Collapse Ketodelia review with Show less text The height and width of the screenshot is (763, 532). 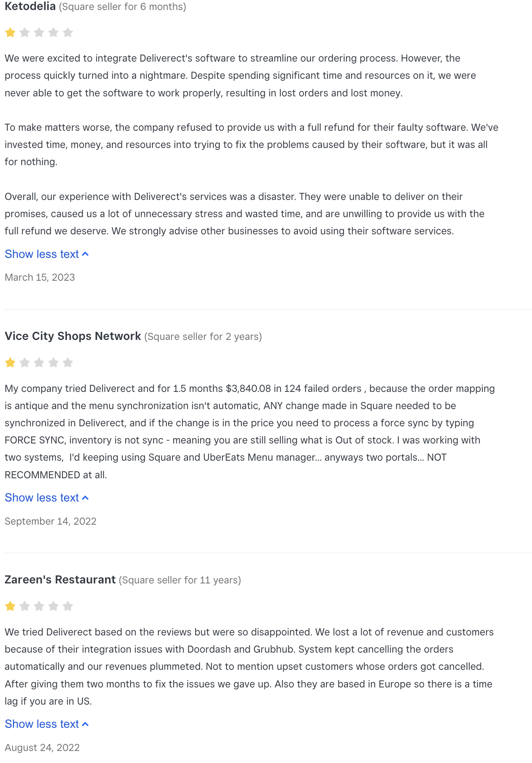[47, 254]
